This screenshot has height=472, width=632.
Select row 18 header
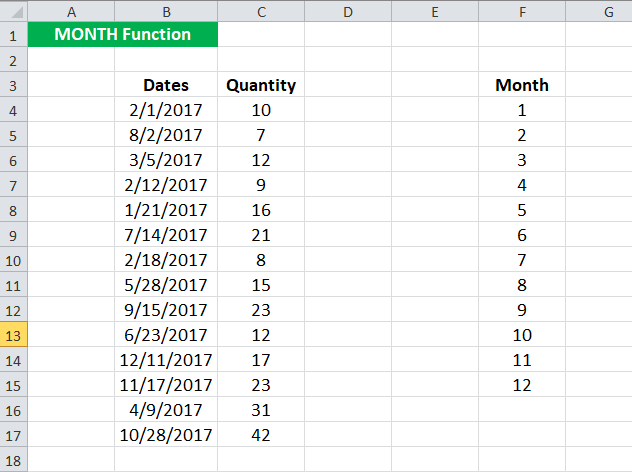pyautogui.click(x=13, y=460)
